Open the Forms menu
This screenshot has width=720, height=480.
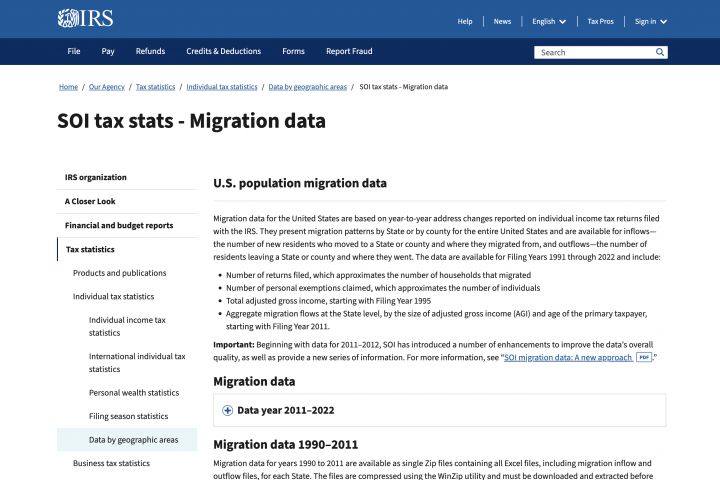tap(293, 51)
